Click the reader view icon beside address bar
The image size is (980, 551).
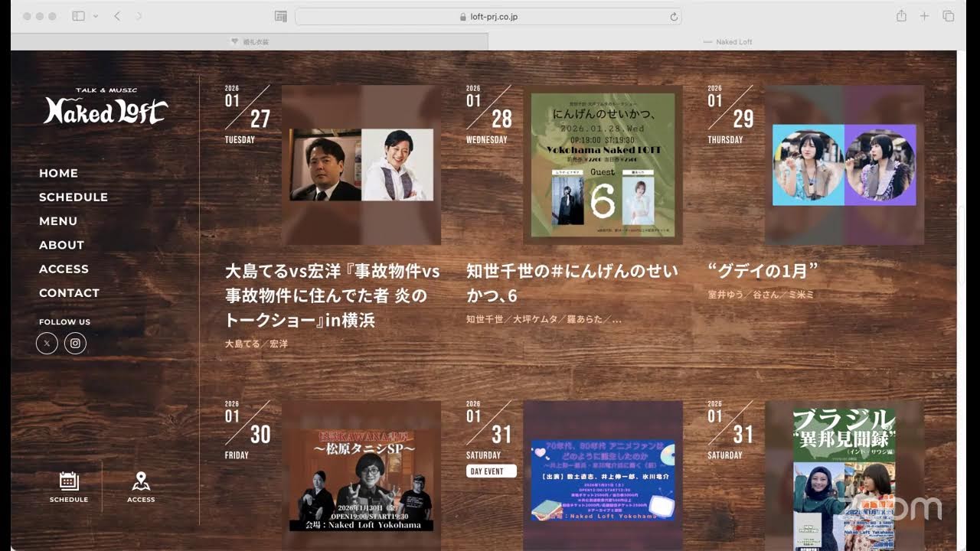(x=281, y=16)
